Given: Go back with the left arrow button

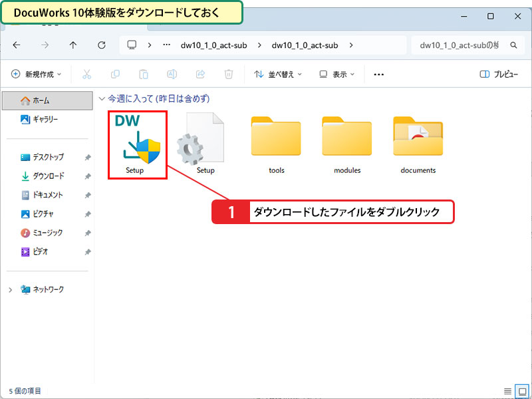Looking at the screenshot, I should click(x=16, y=45).
